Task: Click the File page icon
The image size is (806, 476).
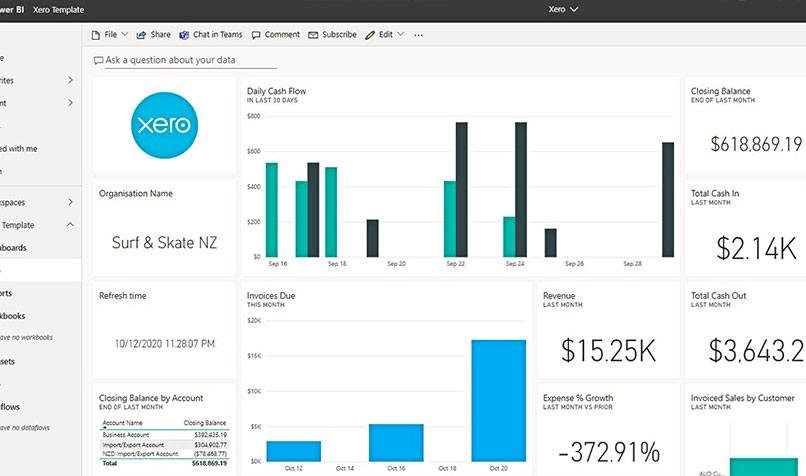Action: [95, 35]
